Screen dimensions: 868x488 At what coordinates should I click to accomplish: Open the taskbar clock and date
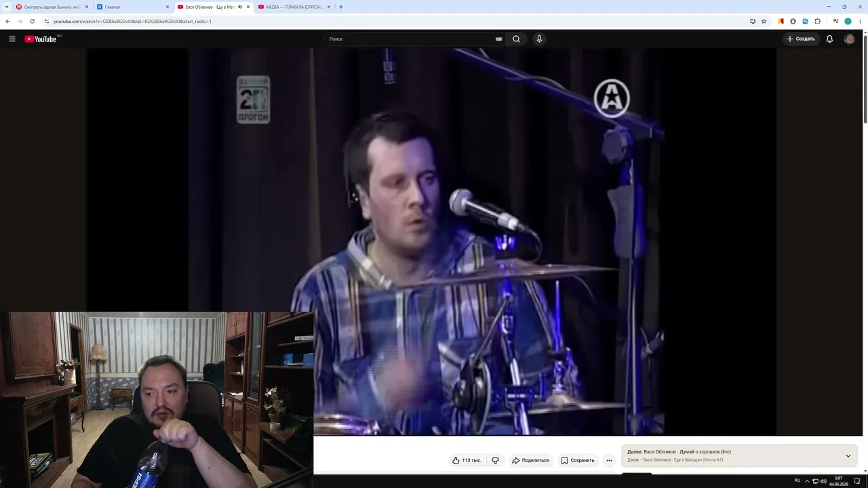[x=839, y=481]
